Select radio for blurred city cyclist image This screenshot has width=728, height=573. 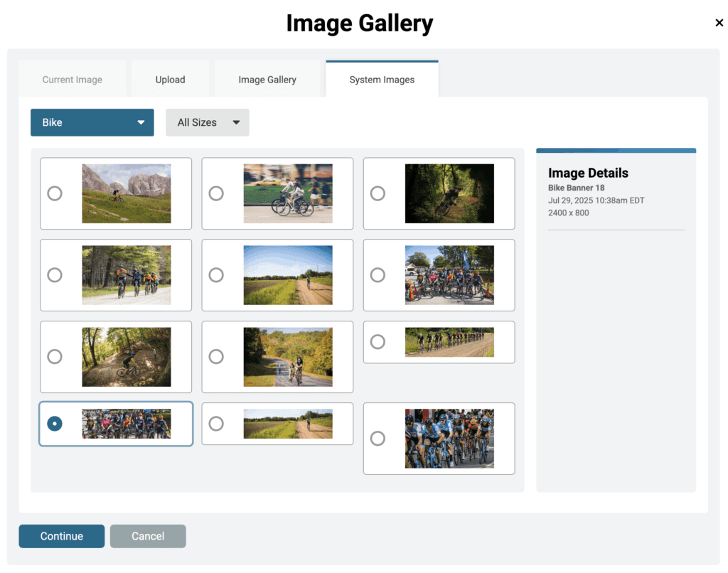pos(216,193)
